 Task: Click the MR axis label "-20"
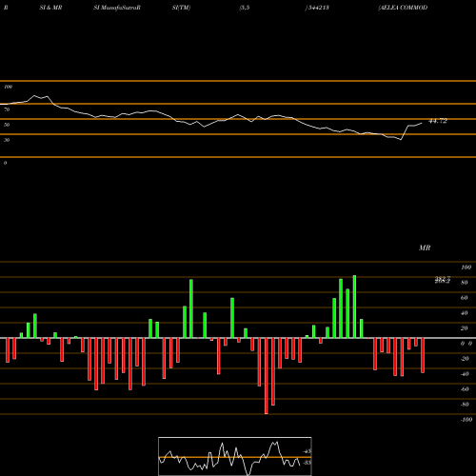tap(465, 359)
